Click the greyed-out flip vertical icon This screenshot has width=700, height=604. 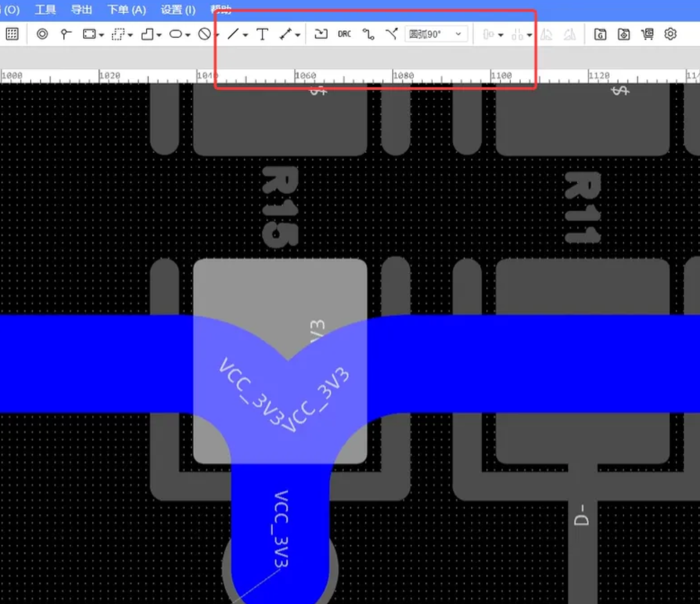coord(570,34)
